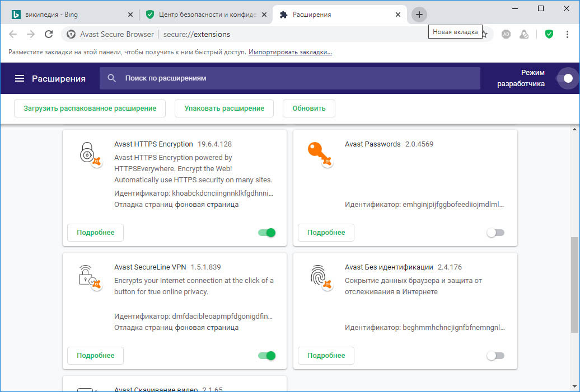Click the Расширения page heading

(58, 78)
